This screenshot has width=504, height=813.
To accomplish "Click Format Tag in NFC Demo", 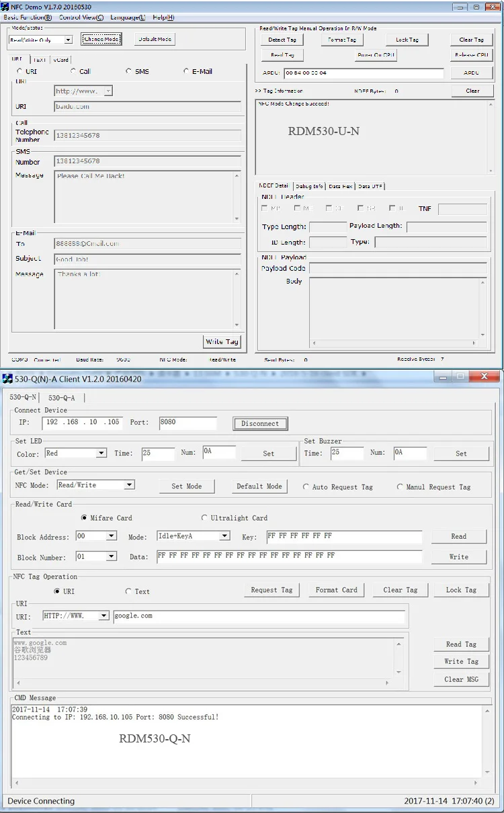I will point(342,40).
